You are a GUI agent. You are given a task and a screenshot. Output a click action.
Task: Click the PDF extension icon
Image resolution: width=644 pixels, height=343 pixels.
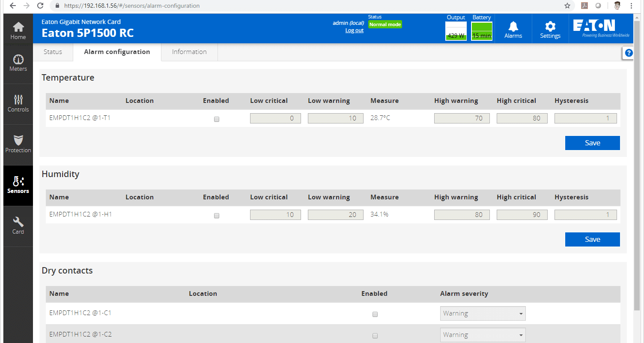pos(584,6)
